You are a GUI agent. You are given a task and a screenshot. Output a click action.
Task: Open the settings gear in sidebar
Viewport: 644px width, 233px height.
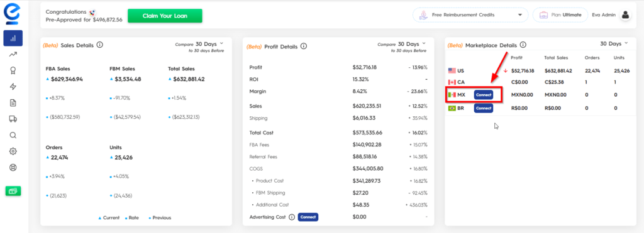[13, 151]
